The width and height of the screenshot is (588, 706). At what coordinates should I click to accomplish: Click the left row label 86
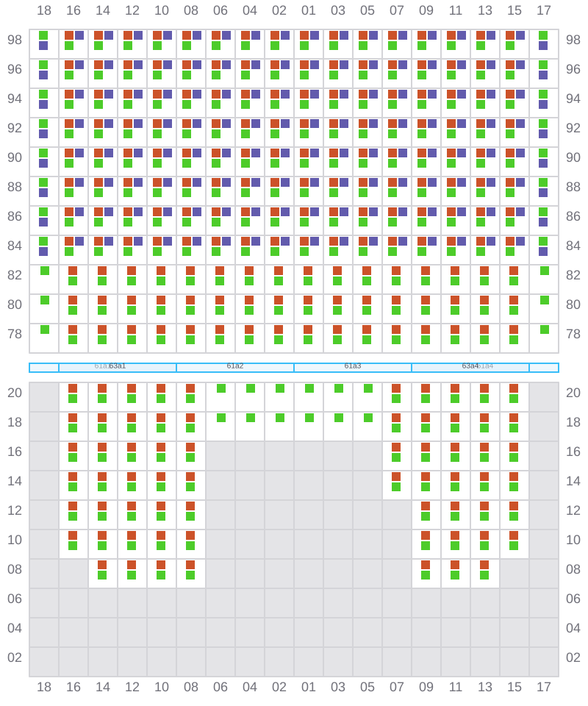coord(15,216)
